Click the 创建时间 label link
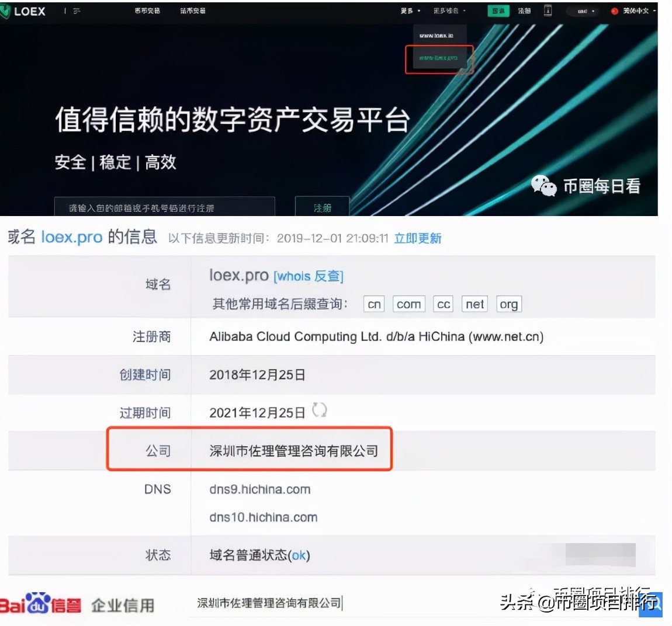The height and width of the screenshot is (626, 672). pos(146,375)
